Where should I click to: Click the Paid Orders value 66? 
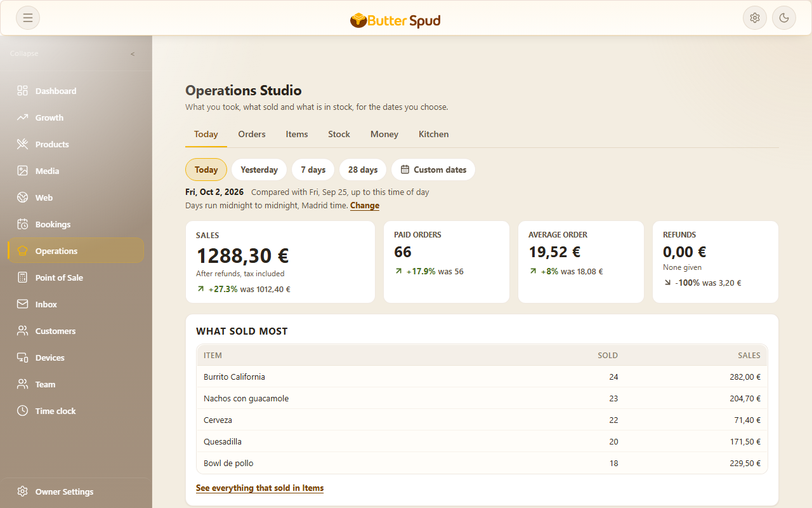point(403,252)
